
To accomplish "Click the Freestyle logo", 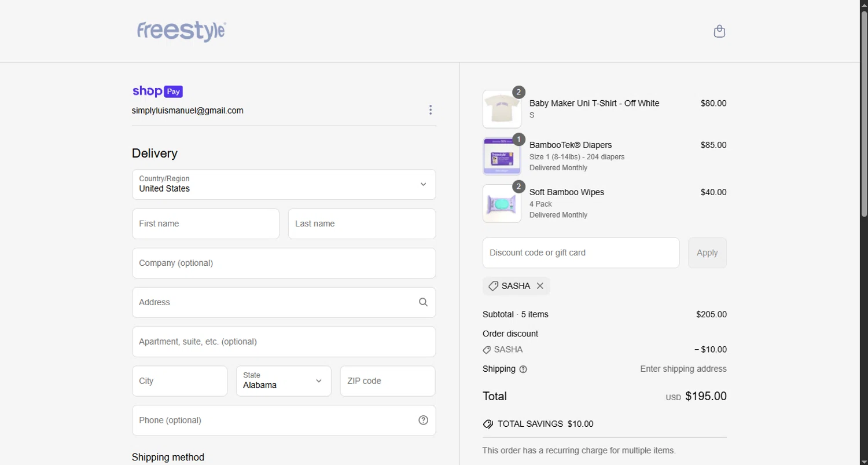I will click(181, 31).
